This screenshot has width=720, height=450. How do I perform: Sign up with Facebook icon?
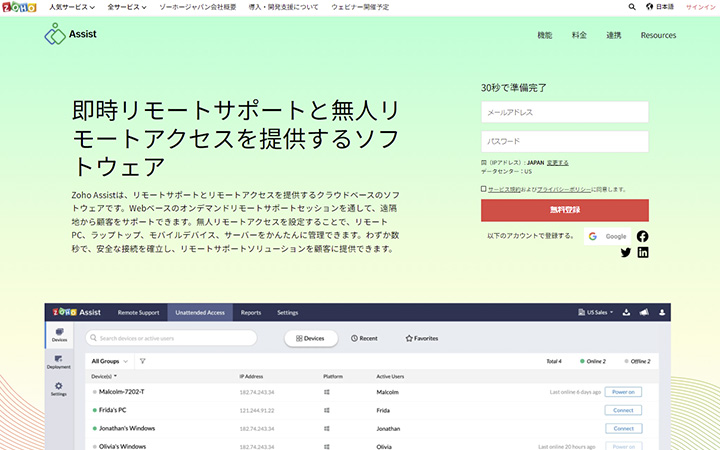642,236
